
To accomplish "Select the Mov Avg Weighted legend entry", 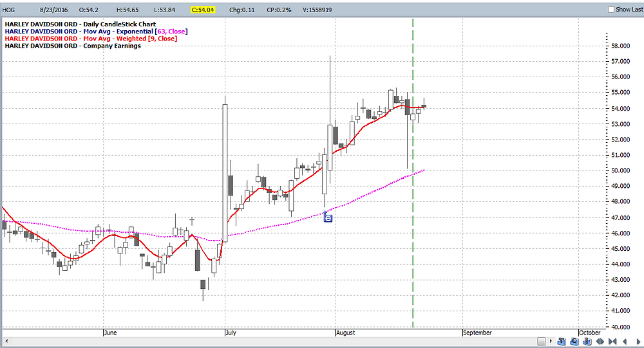I will pyautogui.click(x=91, y=39).
